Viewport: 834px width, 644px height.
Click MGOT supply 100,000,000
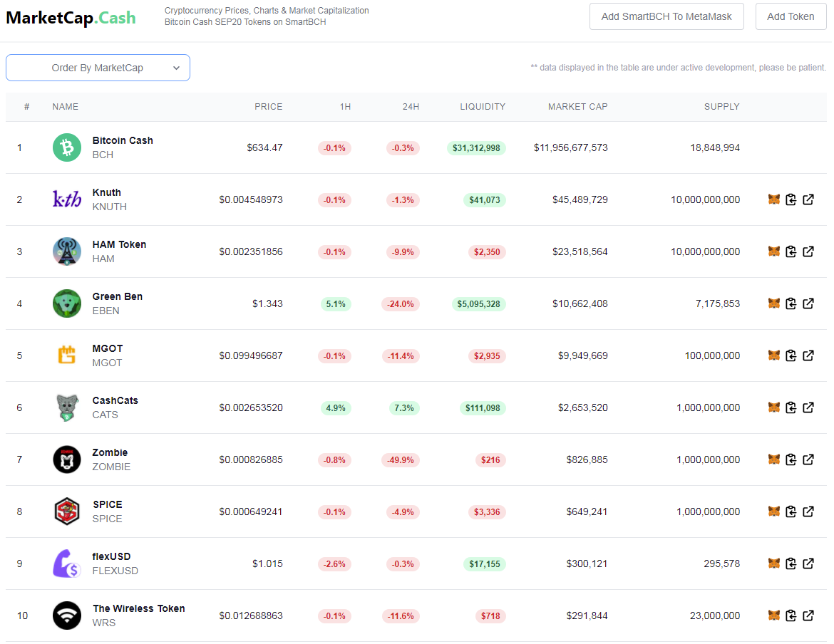(x=712, y=356)
